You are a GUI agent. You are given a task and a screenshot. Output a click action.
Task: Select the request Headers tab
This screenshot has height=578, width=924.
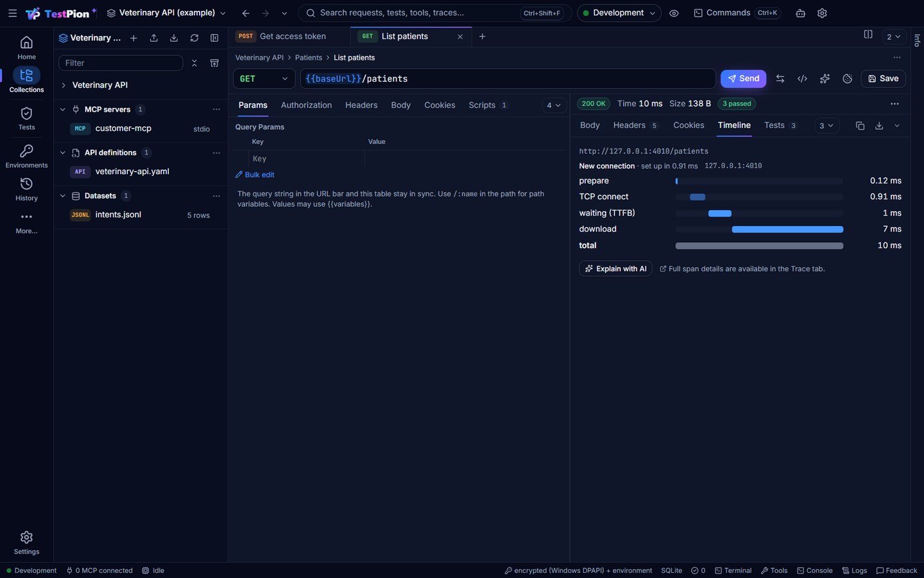click(361, 105)
